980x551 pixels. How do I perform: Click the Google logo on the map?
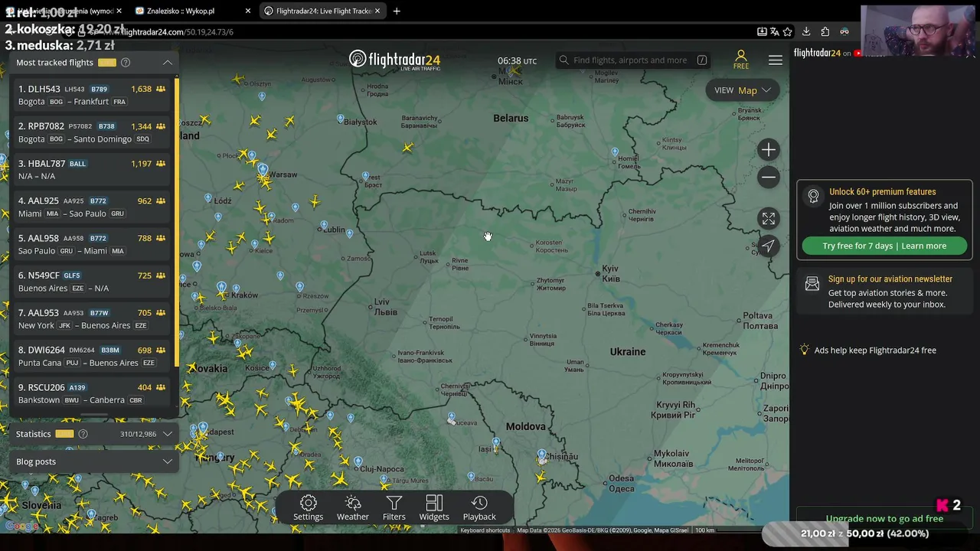point(21,526)
